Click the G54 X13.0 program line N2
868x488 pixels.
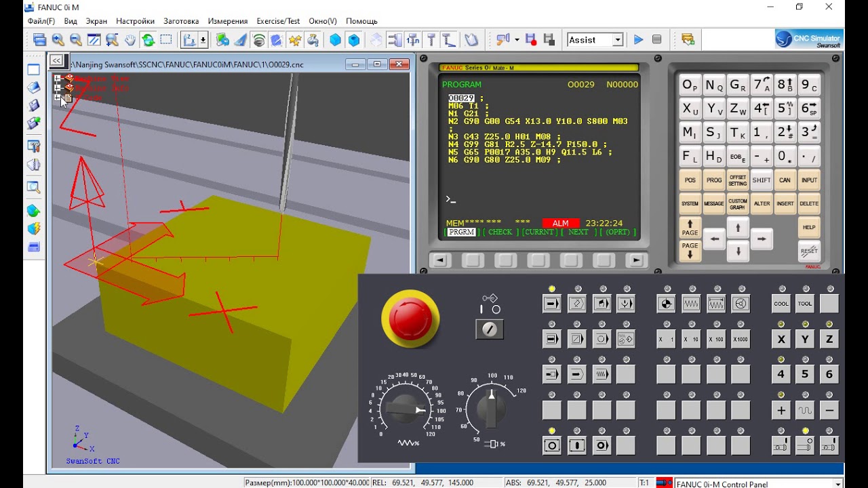538,121
